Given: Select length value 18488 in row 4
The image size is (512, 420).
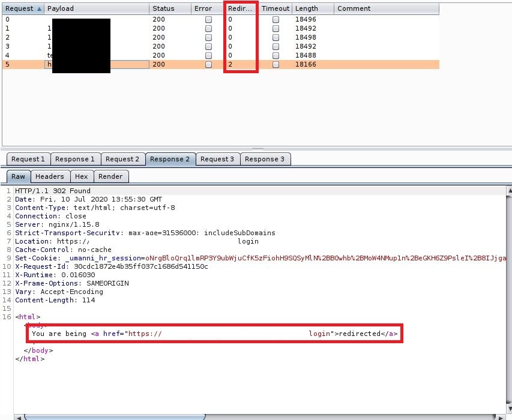Looking at the screenshot, I should pos(306,55).
